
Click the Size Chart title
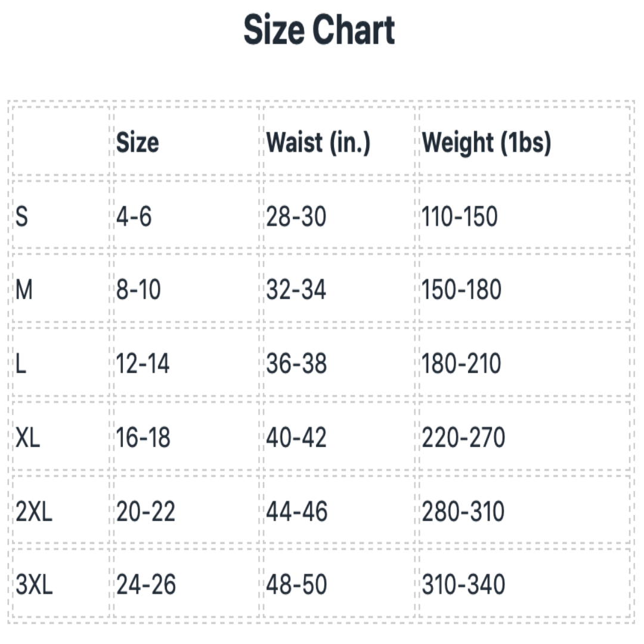(320, 31)
